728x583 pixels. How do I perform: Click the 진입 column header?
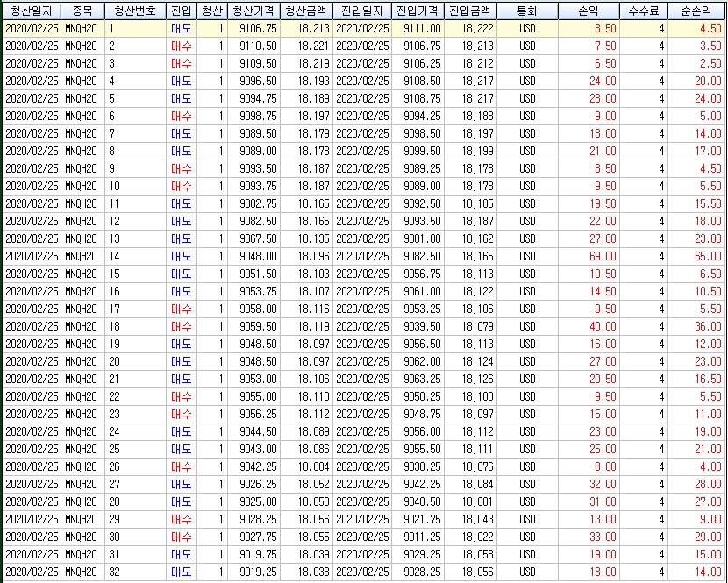[182, 11]
